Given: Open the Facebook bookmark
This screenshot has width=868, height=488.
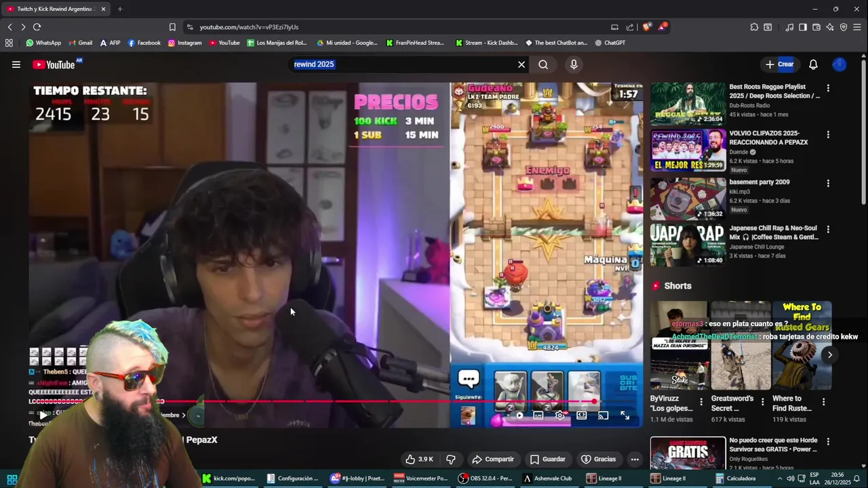Looking at the screenshot, I should 144,43.
